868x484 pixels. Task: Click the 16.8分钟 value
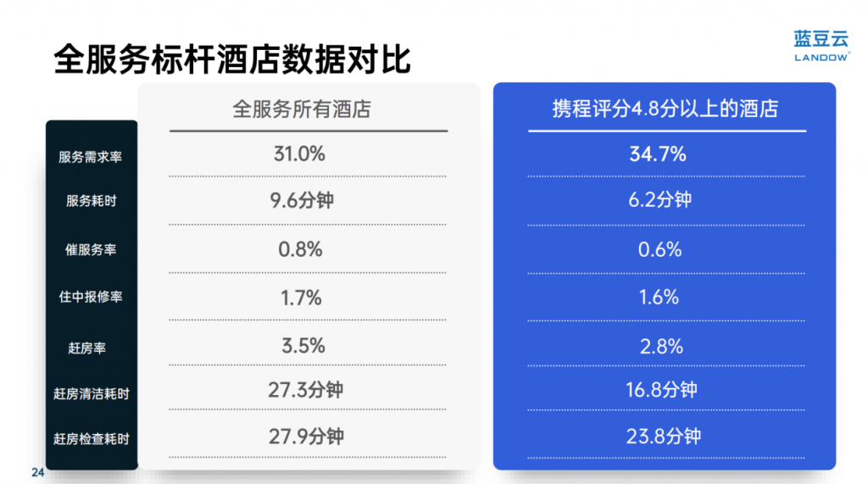661,390
